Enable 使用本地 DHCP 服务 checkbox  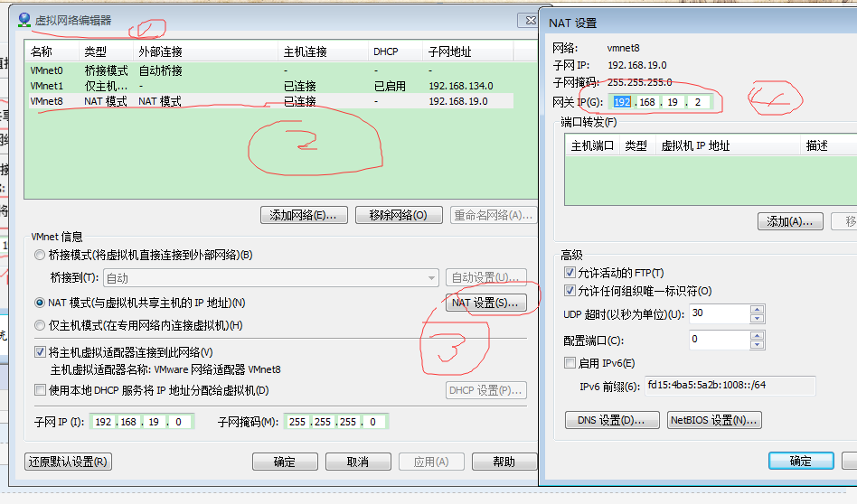[x=40, y=390]
